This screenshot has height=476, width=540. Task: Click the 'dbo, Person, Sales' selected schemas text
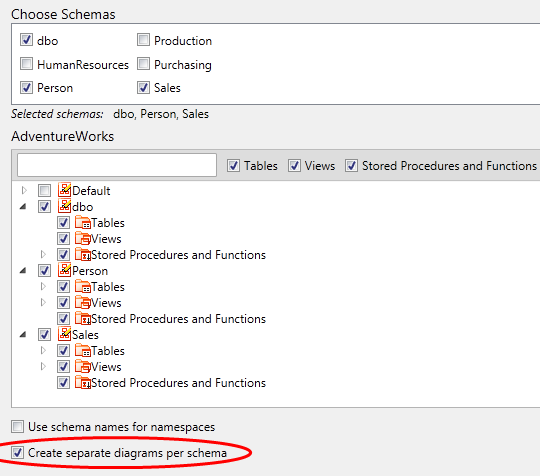point(161,114)
